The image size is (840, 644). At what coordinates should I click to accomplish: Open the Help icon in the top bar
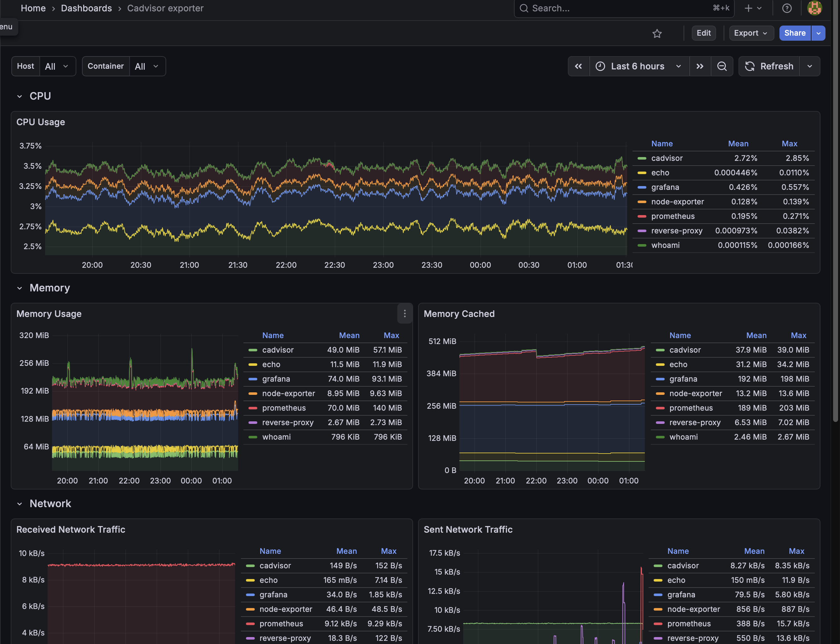click(787, 8)
